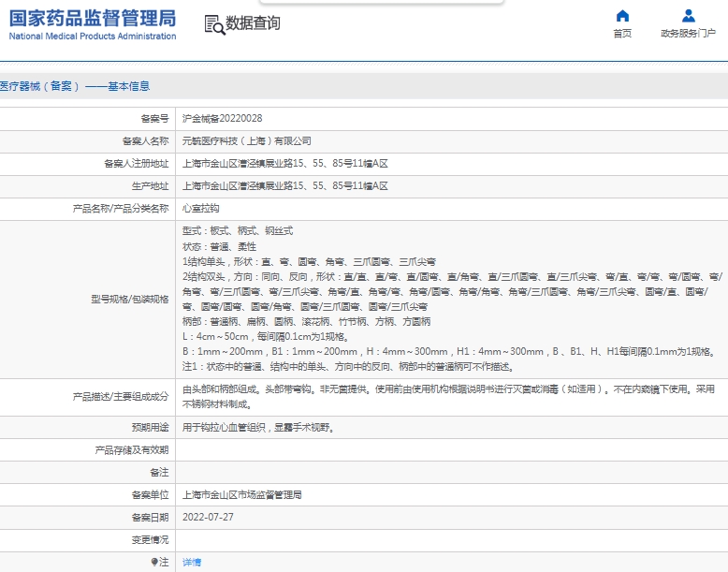Click the 备案号 label
Viewport: 728px width, 572px height.
[x=154, y=119]
